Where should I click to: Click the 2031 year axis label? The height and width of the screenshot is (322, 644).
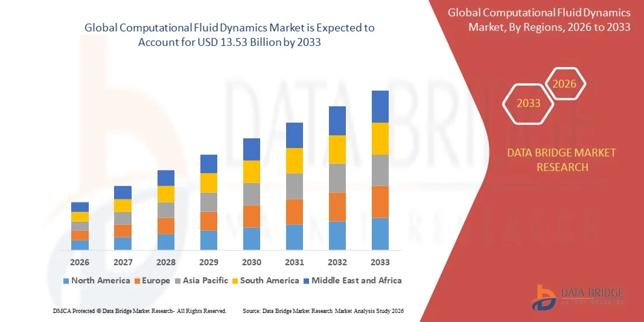click(x=294, y=262)
